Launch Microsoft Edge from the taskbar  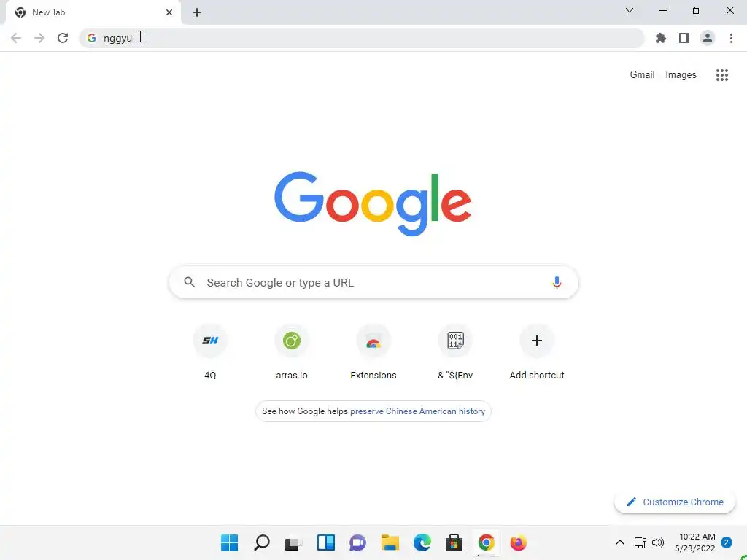coord(422,542)
